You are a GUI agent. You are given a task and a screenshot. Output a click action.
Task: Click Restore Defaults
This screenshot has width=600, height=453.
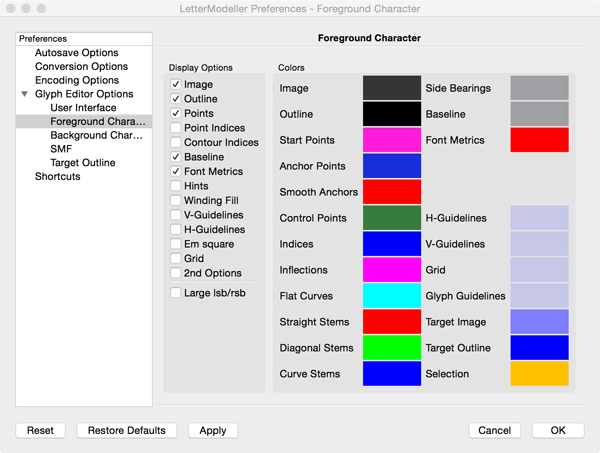pyautogui.click(x=127, y=430)
